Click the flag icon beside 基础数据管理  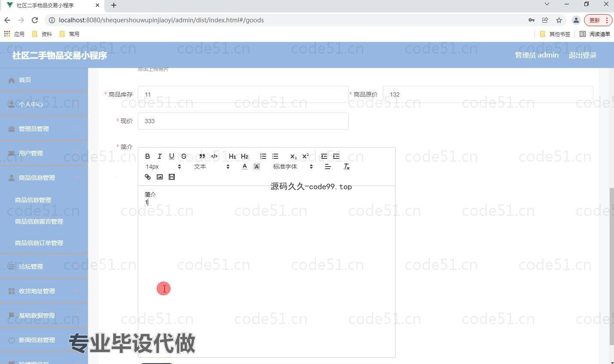click(x=12, y=315)
